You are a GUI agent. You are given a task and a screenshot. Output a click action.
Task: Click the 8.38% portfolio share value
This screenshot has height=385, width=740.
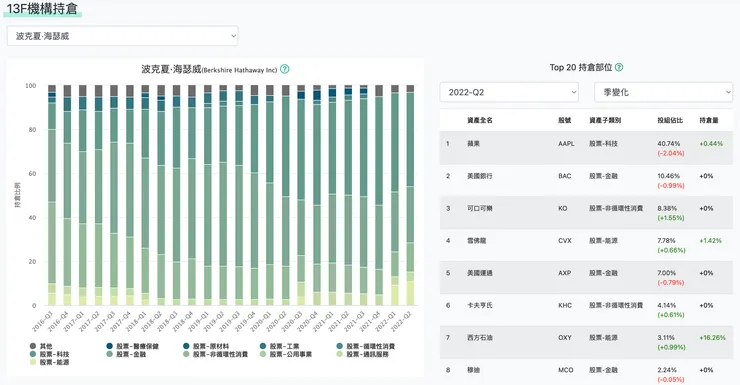[667, 208]
